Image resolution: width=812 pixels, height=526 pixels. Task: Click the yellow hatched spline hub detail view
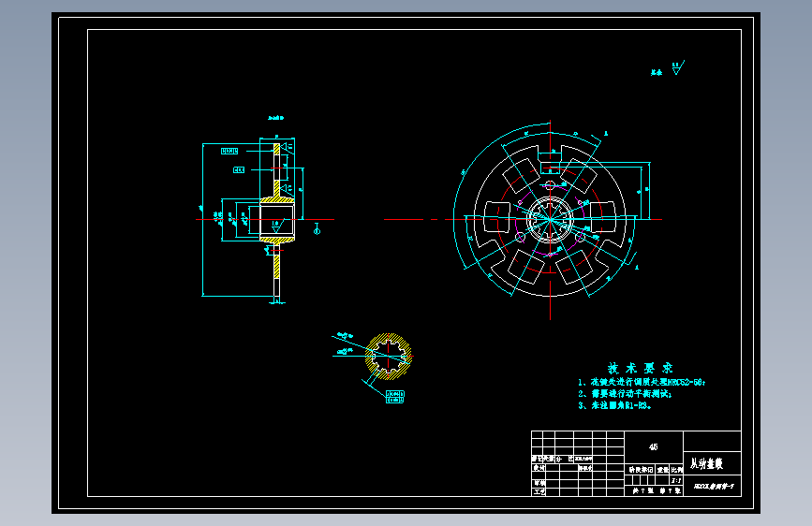(x=389, y=357)
